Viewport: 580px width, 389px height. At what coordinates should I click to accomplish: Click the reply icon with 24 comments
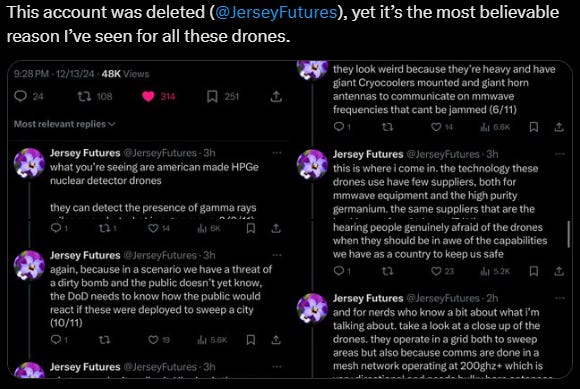(20, 96)
